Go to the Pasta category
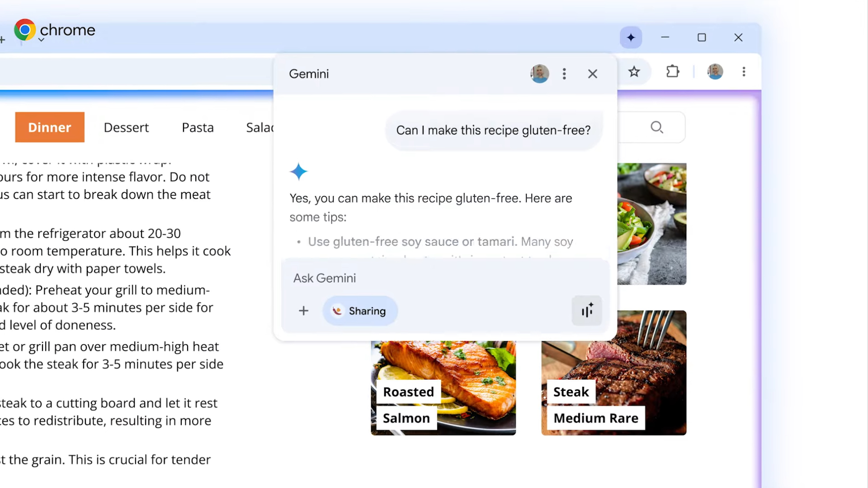 (198, 127)
